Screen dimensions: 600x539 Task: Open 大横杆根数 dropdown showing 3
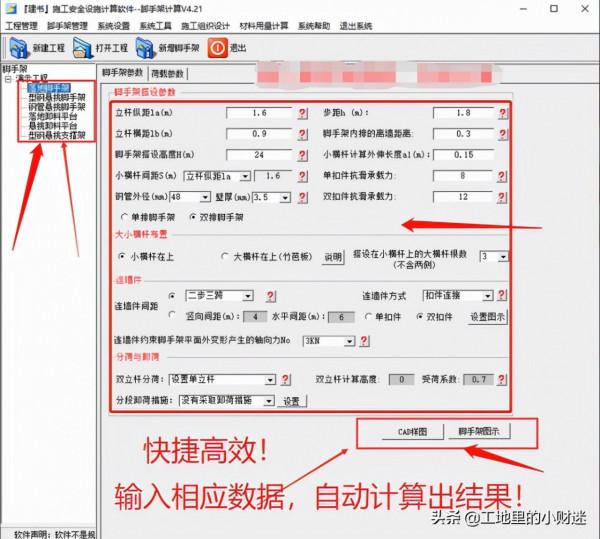(503, 257)
